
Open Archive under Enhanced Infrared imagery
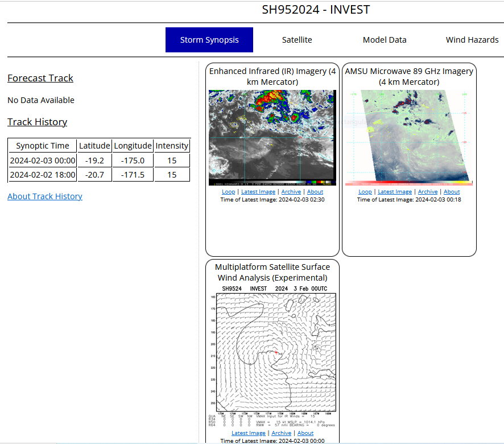(x=291, y=192)
